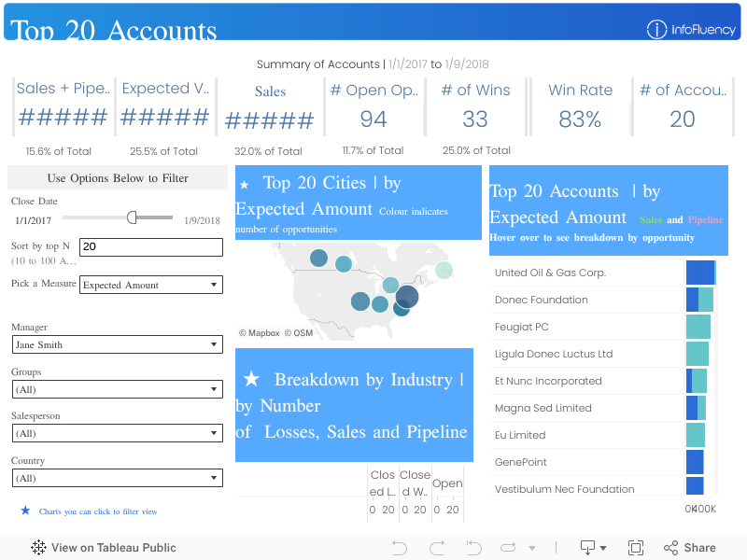
Task: Click the Close Date slider handle
Action: pos(132,217)
